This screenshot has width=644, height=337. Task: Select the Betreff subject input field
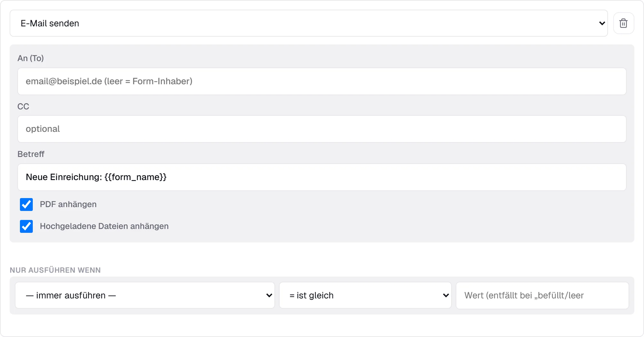(x=322, y=177)
